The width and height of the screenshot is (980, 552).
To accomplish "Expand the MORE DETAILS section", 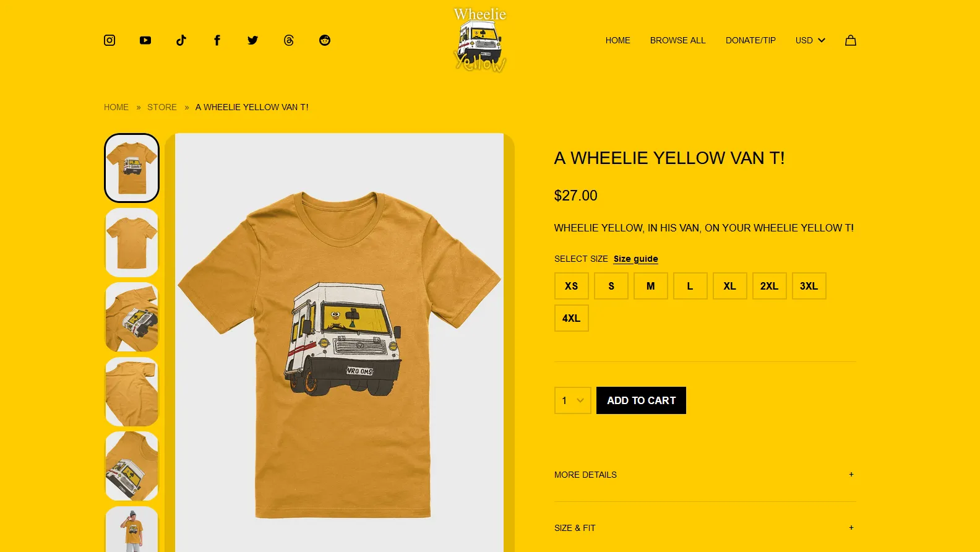I will point(705,475).
